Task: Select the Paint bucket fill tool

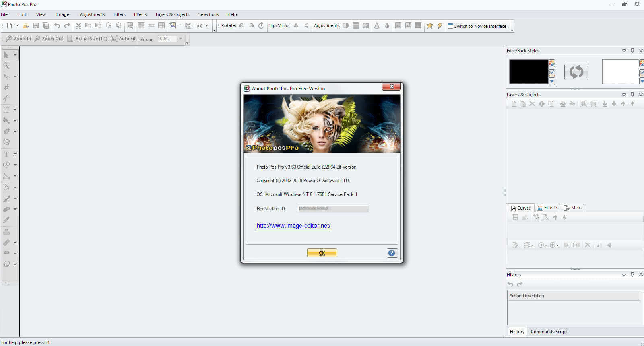Action: [x=6, y=187]
